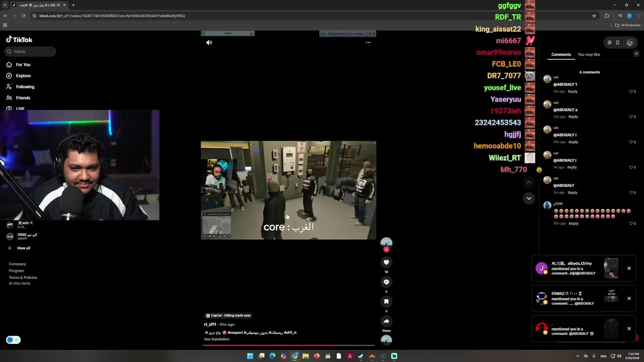Screen dimensions: 644x362
Task: Show hidden system tray icons
Action: click(578, 356)
